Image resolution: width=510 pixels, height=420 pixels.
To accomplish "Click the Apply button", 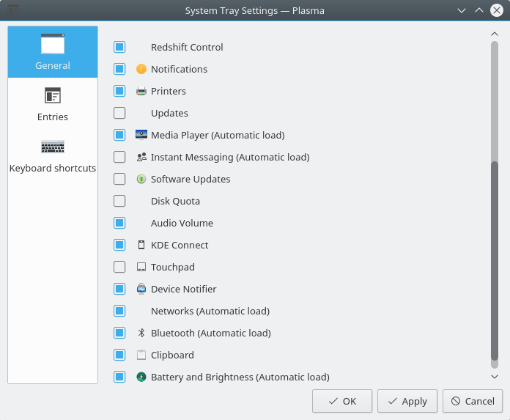I will click(x=407, y=401).
